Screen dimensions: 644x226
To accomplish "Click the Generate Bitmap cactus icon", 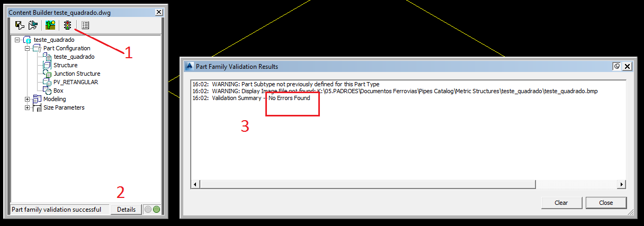I will click(50, 25).
